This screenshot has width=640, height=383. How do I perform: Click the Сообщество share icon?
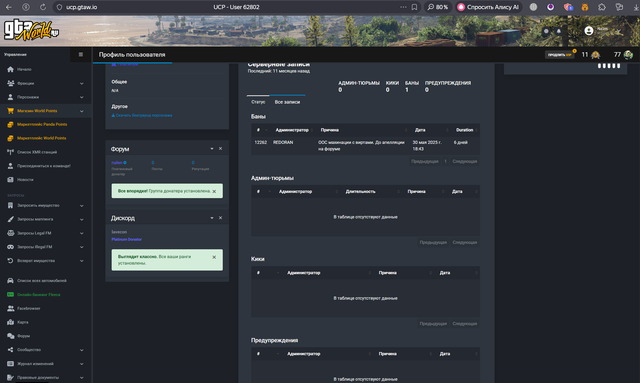tap(10, 350)
